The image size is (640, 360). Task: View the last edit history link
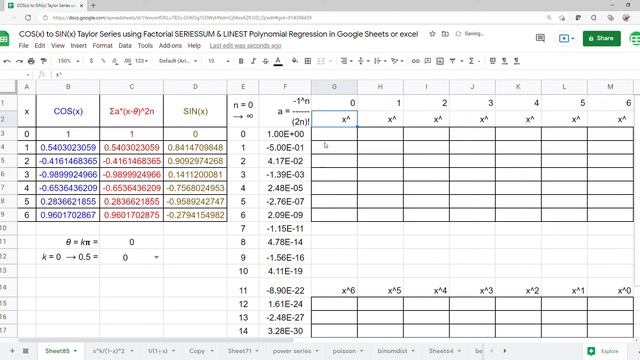[x=245, y=45]
